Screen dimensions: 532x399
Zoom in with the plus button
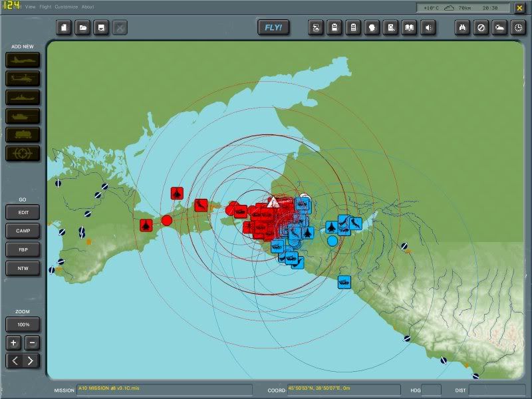(x=14, y=343)
